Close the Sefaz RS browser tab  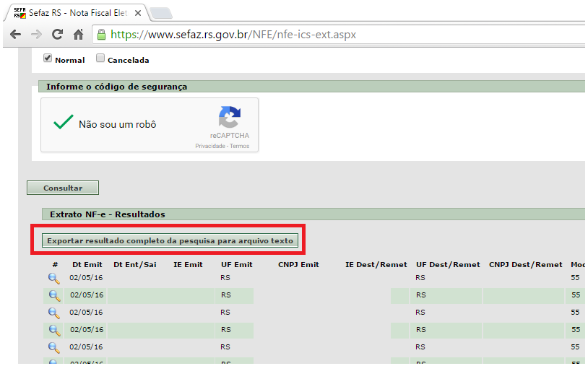(x=138, y=13)
